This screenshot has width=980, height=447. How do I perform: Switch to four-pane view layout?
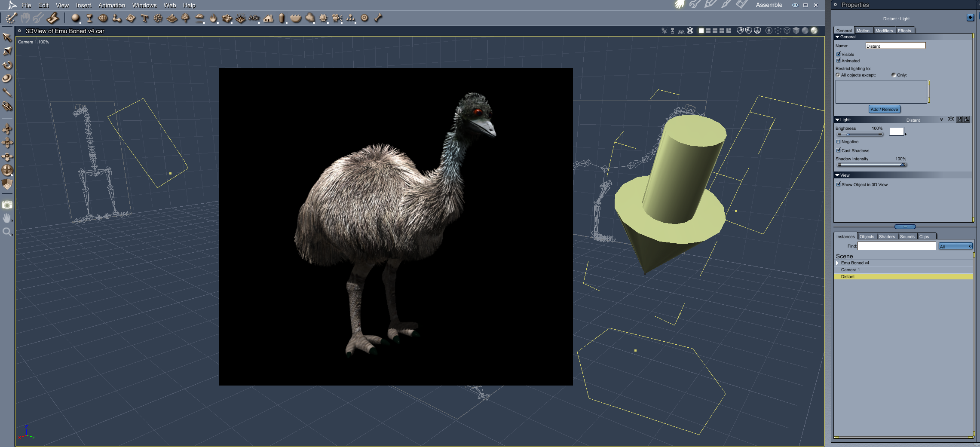[x=722, y=31]
